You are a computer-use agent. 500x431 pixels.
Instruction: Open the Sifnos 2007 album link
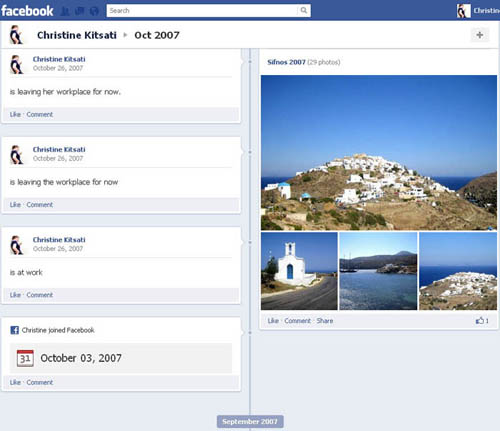pos(286,62)
